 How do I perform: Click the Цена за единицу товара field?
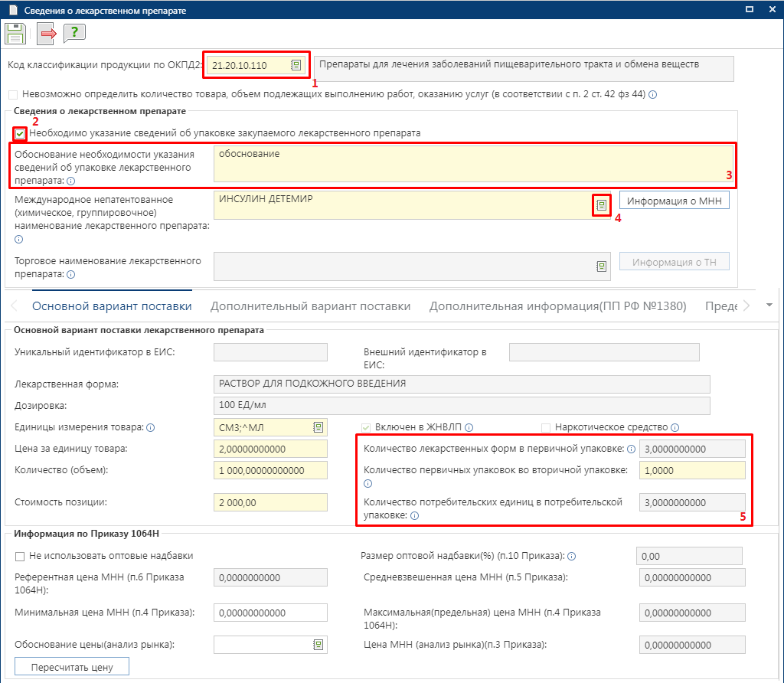pyautogui.click(x=270, y=449)
